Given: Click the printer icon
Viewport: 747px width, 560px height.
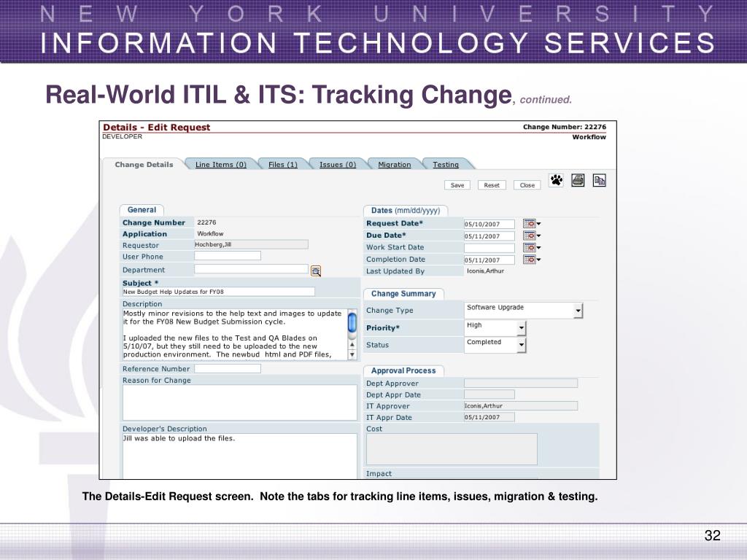Looking at the screenshot, I should tap(578, 181).
